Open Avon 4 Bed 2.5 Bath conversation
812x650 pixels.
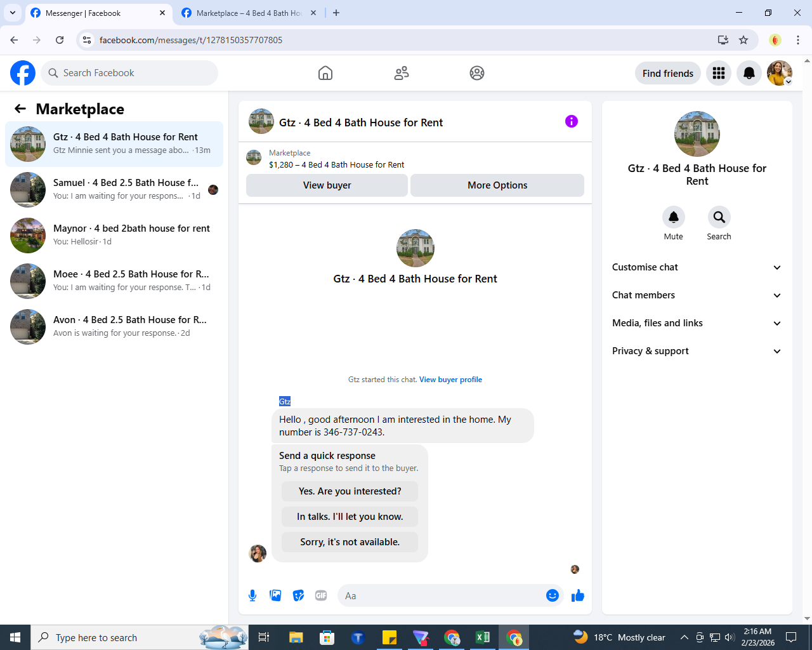coord(114,327)
